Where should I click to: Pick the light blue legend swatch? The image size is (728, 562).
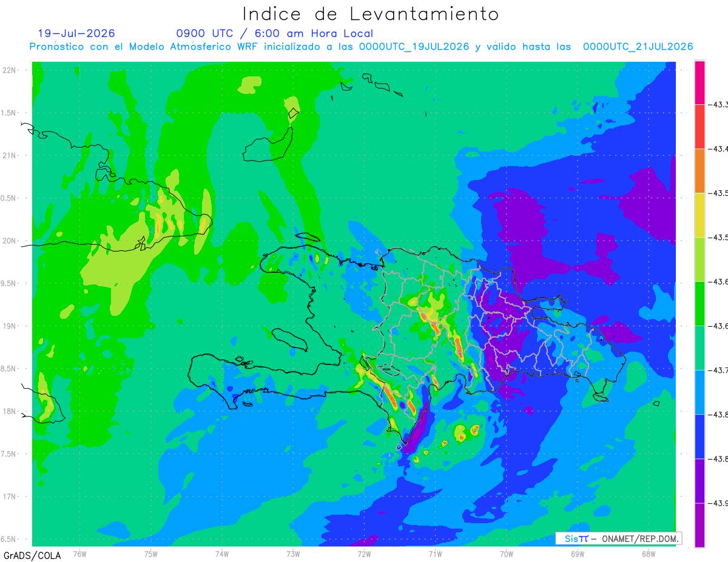coord(699,392)
